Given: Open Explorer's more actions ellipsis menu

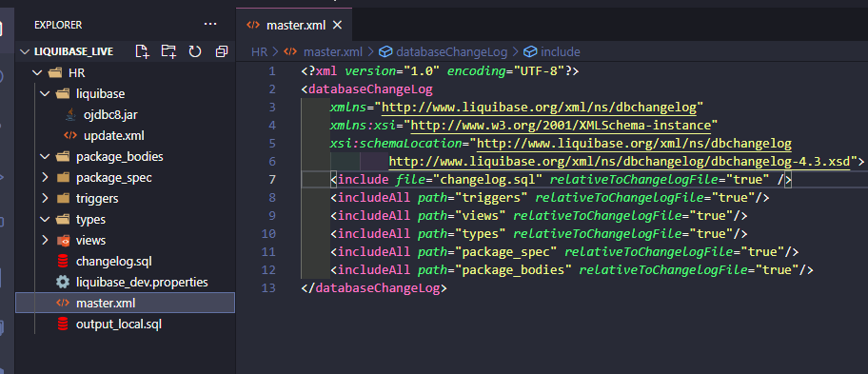Looking at the screenshot, I should (x=210, y=25).
